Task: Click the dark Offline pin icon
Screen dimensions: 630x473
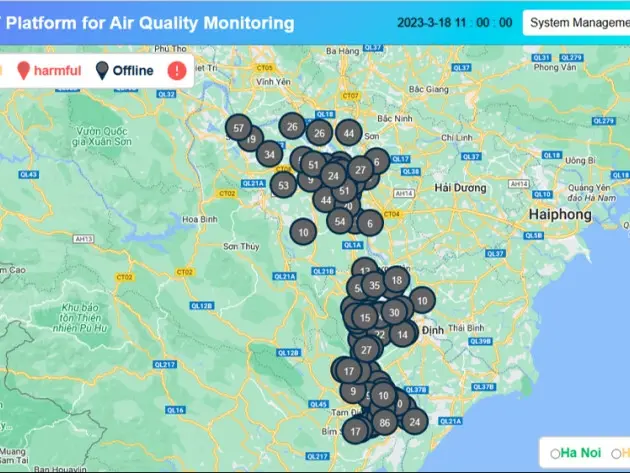Action: point(102,70)
